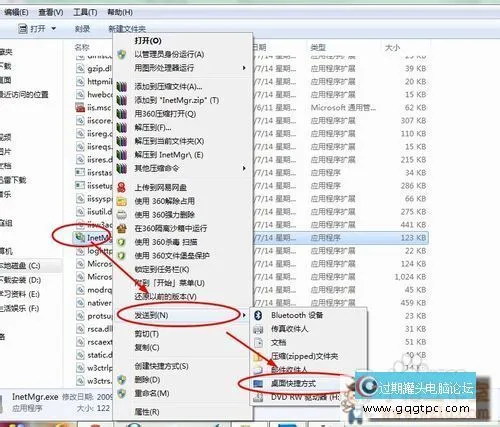Choose 还原以前的版本(V)
Image resolution: width=500 pixels, height=427 pixels.
[165, 296]
